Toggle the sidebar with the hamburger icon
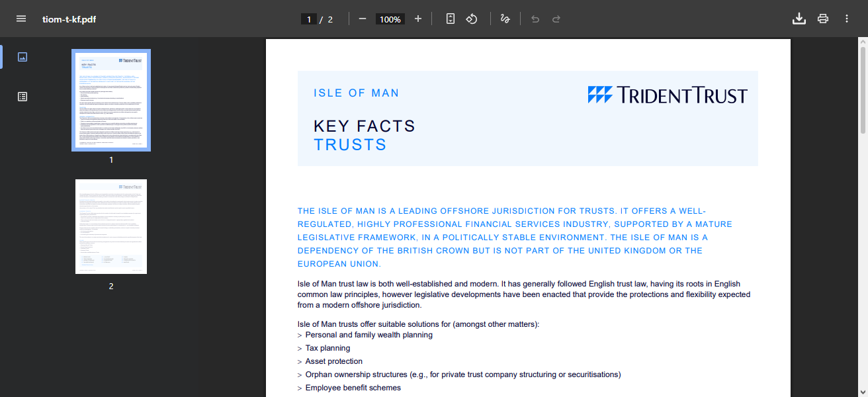The height and width of the screenshot is (397, 868). pyautogui.click(x=21, y=19)
